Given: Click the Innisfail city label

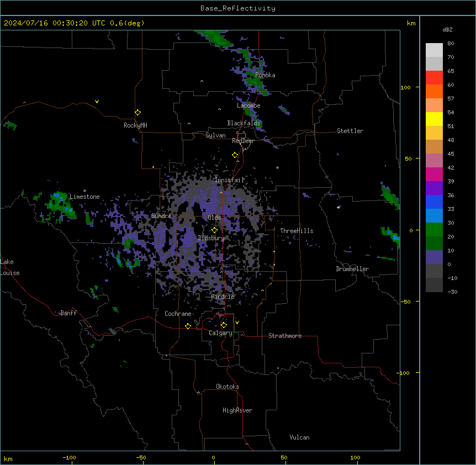Looking at the screenshot, I should pos(229,180).
